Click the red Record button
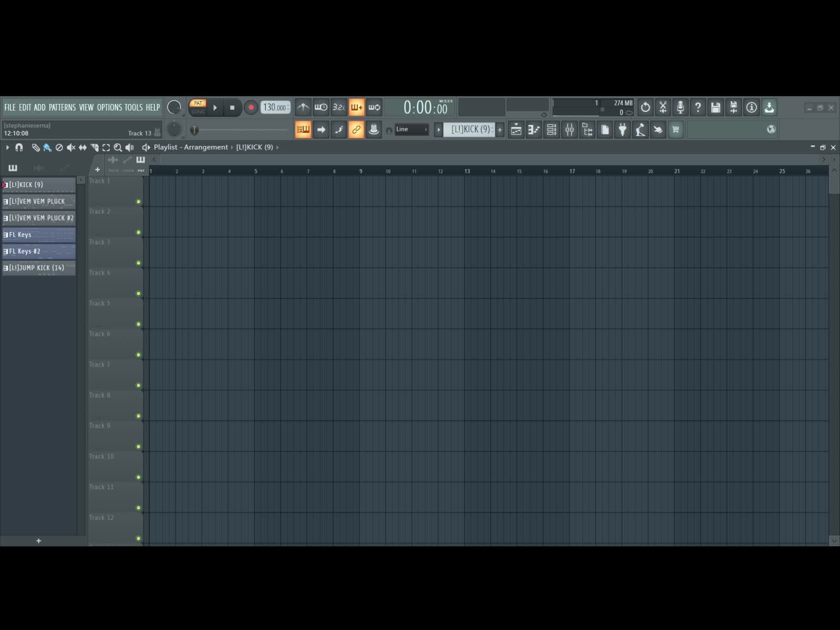The height and width of the screenshot is (630, 840). tap(251, 108)
